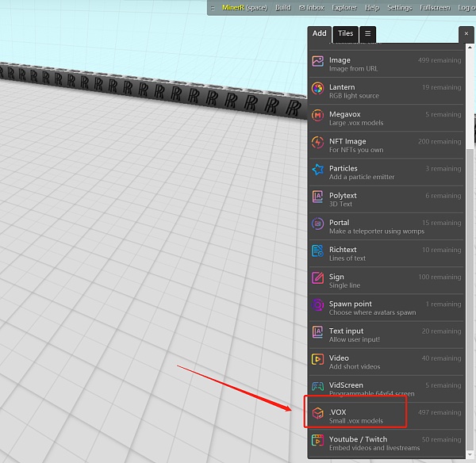
Task: Click the '497 remaining' text
Action: click(x=440, y=412)
